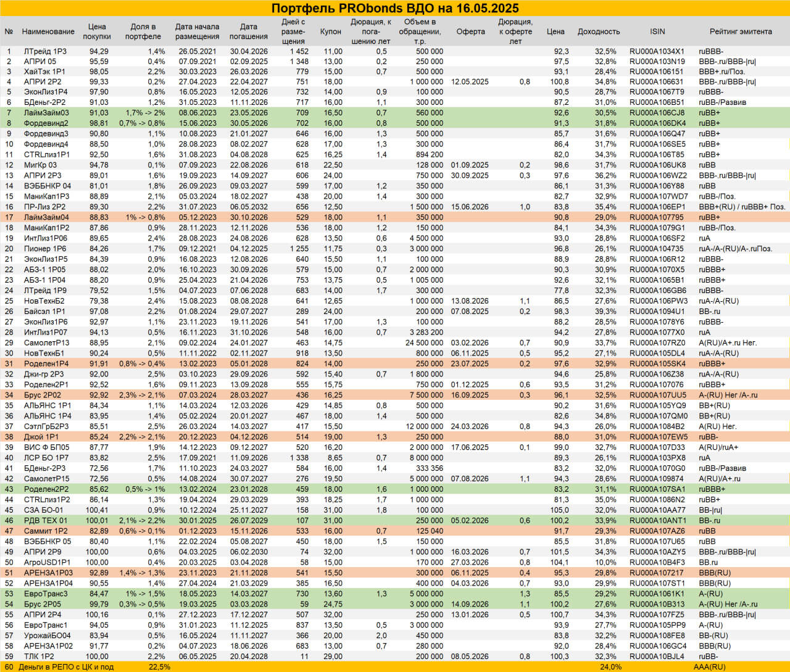Viewport: 790px width, 672px height.
Task: Select the "СэтлГрБ2Р3" name cell
Action: coord(46,426)
